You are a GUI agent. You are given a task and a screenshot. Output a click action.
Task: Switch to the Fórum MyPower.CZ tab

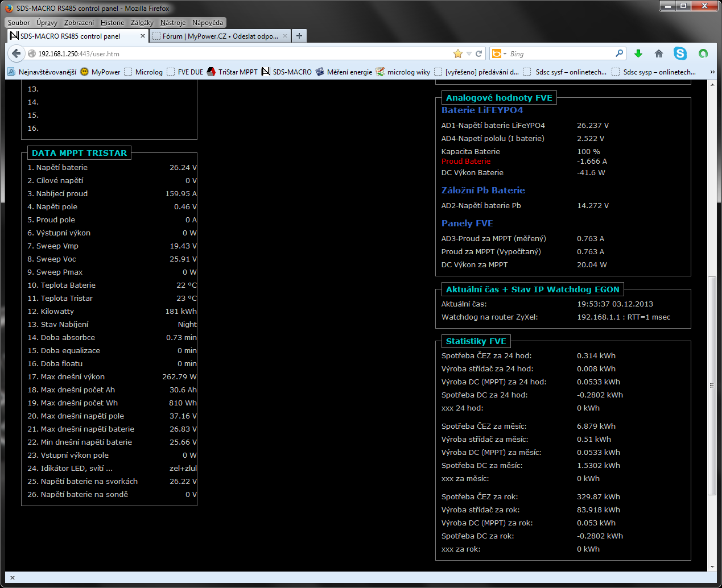pyautogui.click(x=220, y=36)
